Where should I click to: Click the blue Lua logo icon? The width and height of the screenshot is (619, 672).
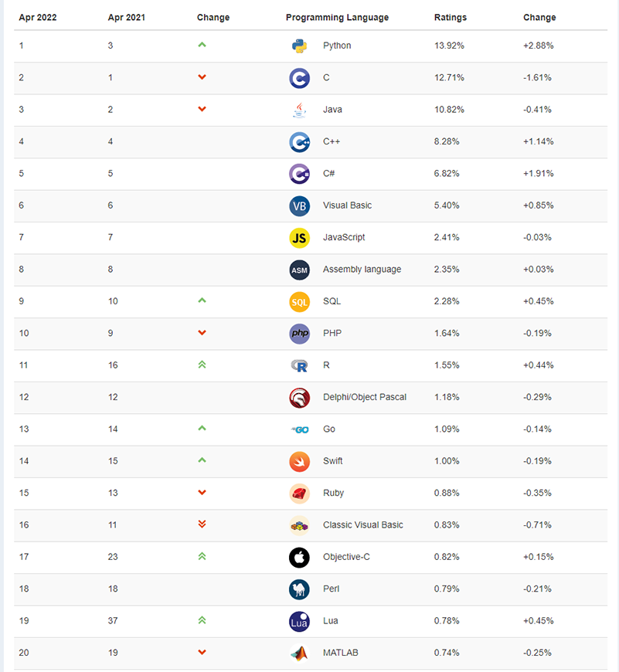299,622
